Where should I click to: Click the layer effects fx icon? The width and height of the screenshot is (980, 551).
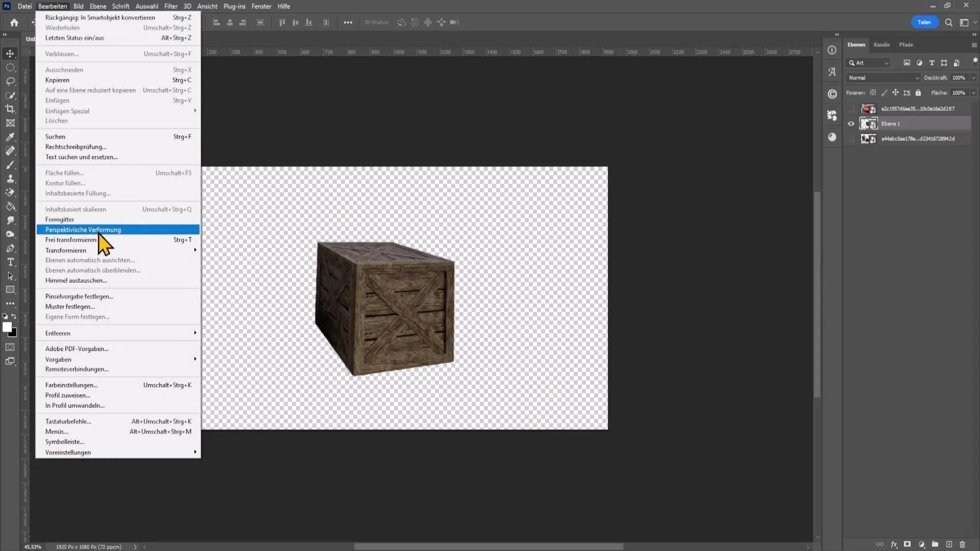click(x=894, y=544)
